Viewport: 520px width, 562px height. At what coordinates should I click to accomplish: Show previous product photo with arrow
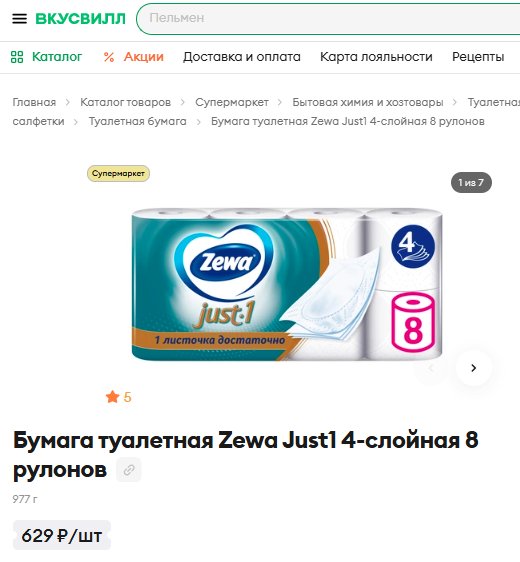tap(431, 368)
